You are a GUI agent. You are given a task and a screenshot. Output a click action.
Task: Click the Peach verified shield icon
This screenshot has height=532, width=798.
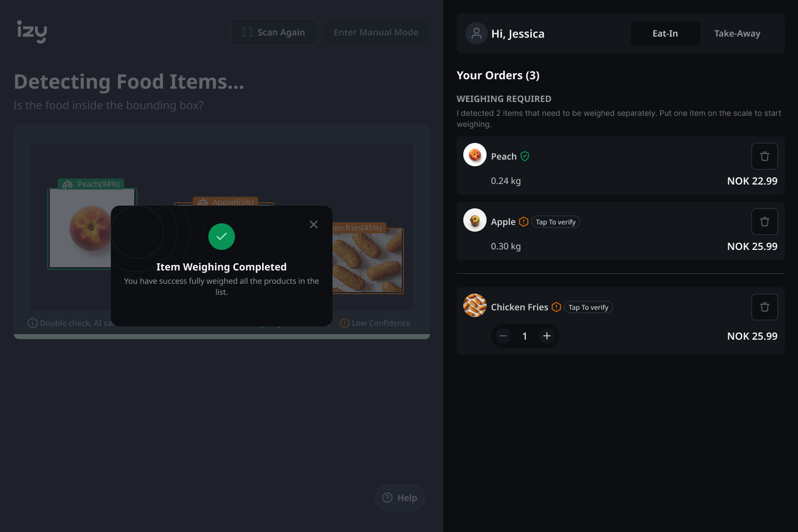tap(525, 156)
